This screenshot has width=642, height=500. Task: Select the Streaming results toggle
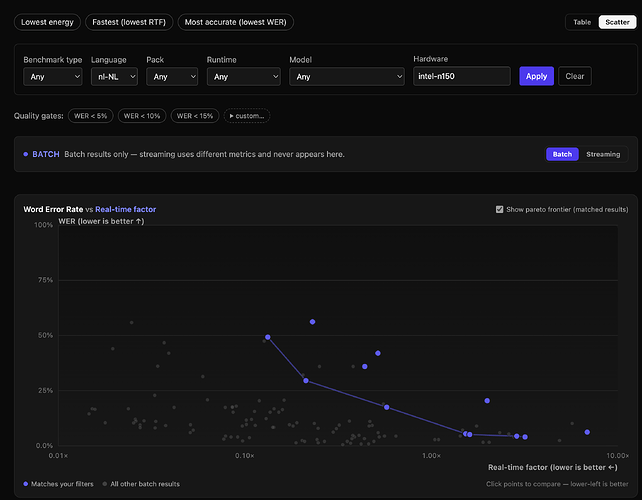pyautogui.click(x=603, y=154)
